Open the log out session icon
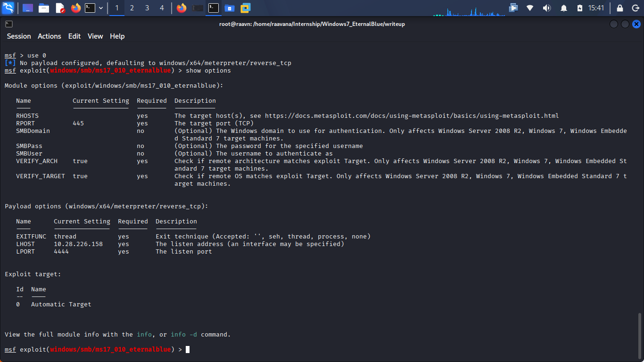Image resolution: width=644 pixels, height=362 pixels. [x=635, y=8]
